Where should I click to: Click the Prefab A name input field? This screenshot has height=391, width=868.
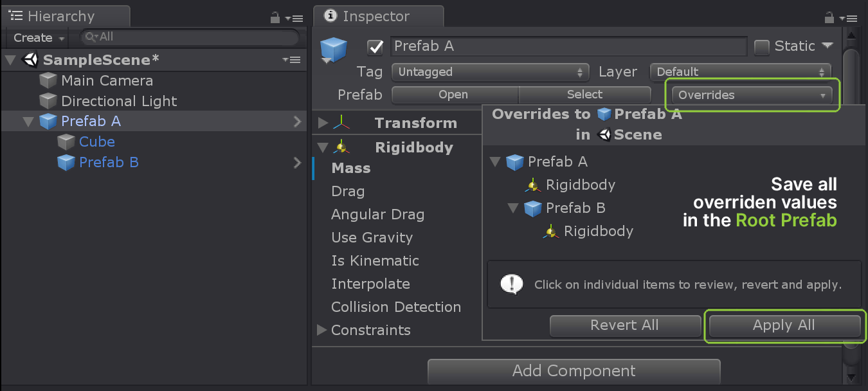tap(568, 46)
